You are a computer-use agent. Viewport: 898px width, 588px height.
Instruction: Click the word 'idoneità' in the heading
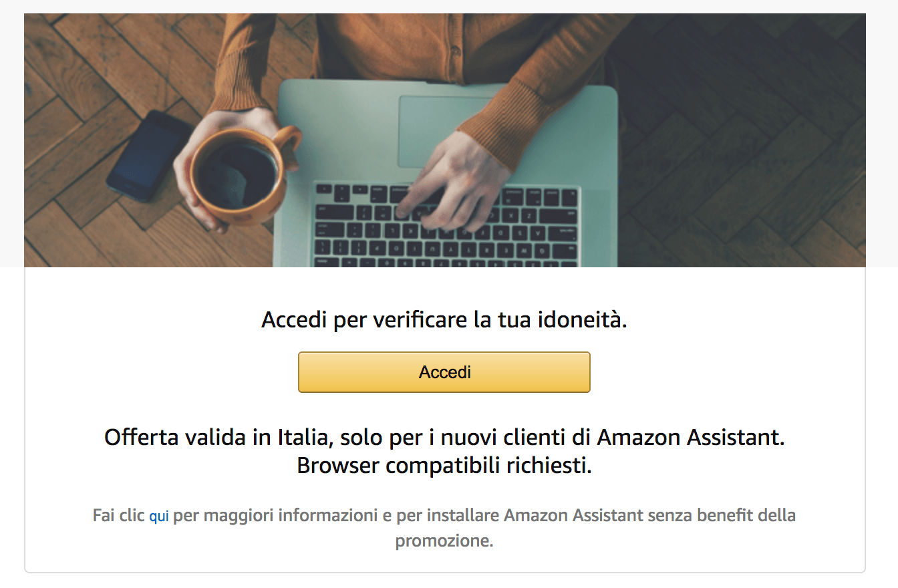pyautogui.click(x=583, y=320)
